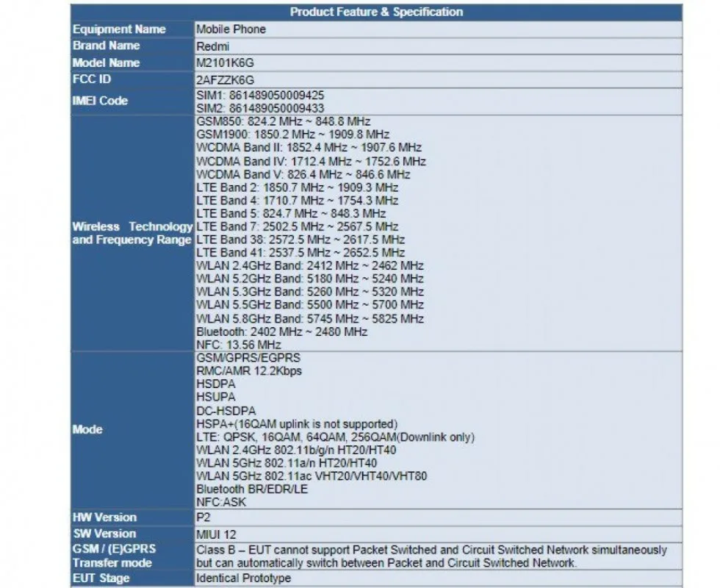Click the 'NFC: 13.56 MHz' line

[x=238, y=345]
